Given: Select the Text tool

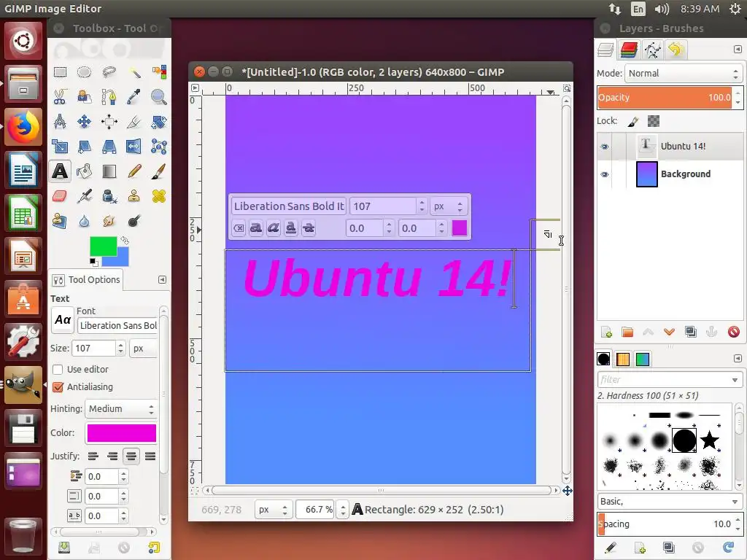Looking at the screenshot, I should point(60,171).
